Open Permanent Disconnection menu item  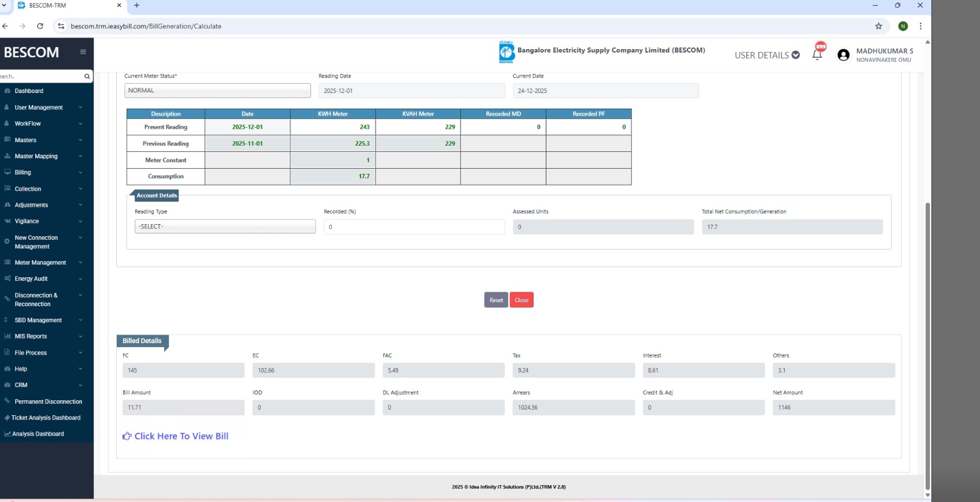[48, 401]
